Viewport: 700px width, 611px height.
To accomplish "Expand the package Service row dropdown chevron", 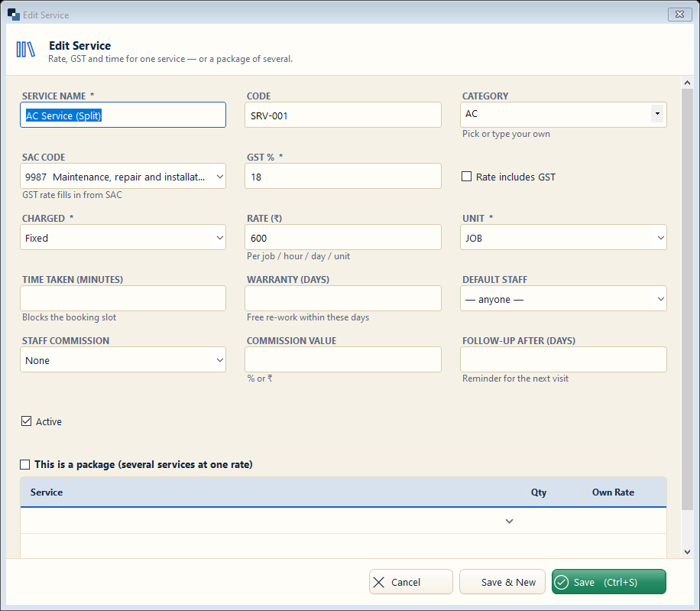I will click(x=509, y=522).
